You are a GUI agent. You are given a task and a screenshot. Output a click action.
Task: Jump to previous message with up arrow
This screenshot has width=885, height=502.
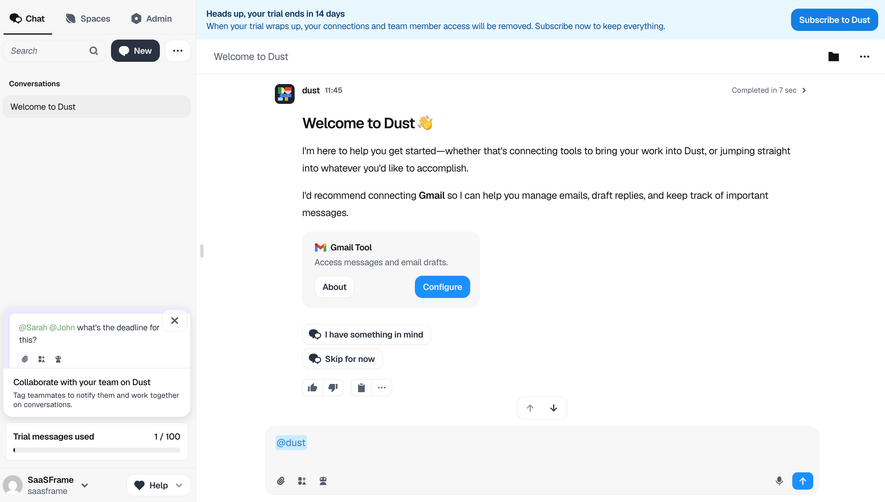click(530, 408)
